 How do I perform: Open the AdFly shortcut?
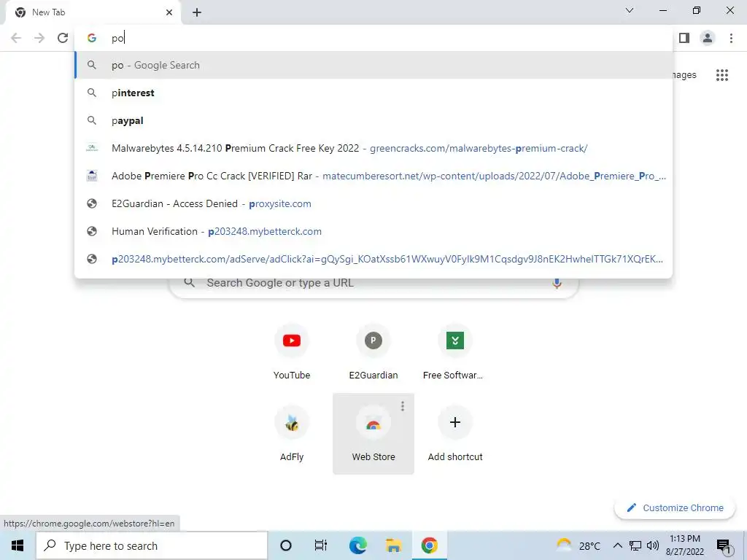tap(292, 434)
